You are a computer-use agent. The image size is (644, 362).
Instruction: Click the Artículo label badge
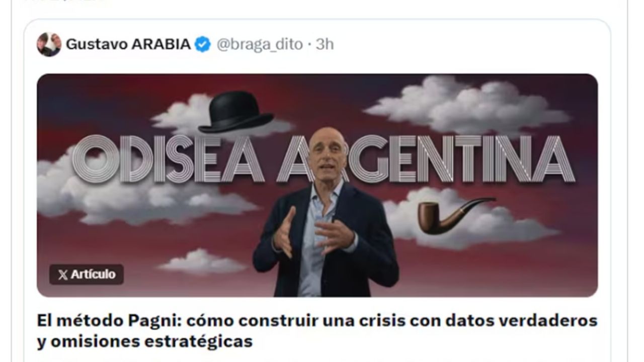click(x=87, y=275)
